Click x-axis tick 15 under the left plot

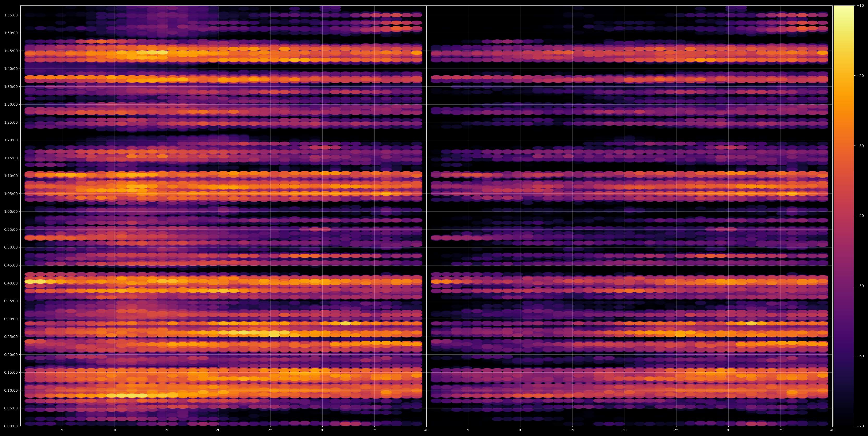click(x=166, y=430)
